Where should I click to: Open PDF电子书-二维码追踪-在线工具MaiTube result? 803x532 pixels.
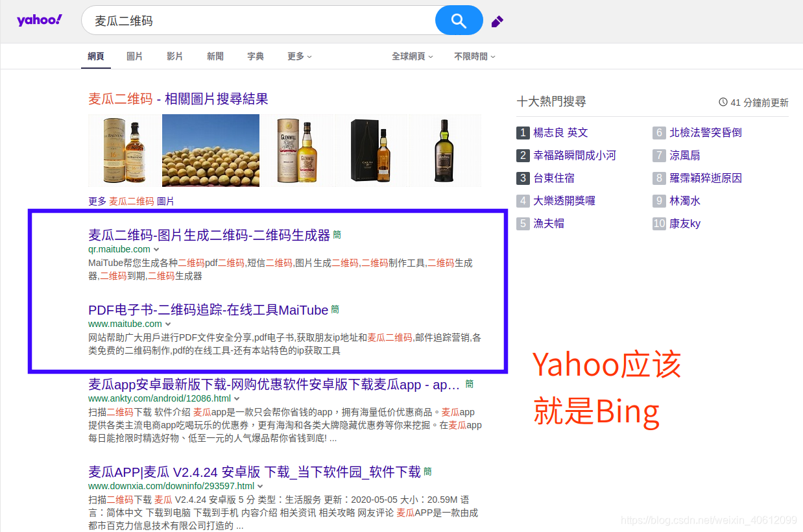pyautogui.click(x=208, y=310)
